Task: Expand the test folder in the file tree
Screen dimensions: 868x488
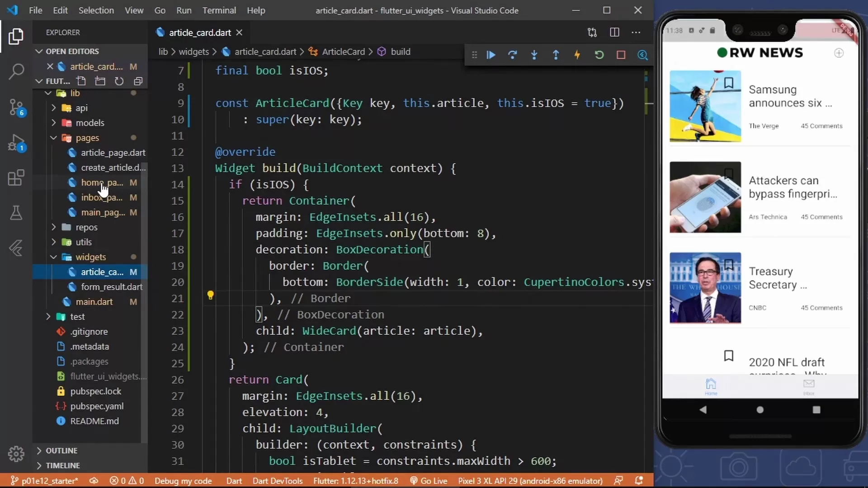Action: [48, 316]
